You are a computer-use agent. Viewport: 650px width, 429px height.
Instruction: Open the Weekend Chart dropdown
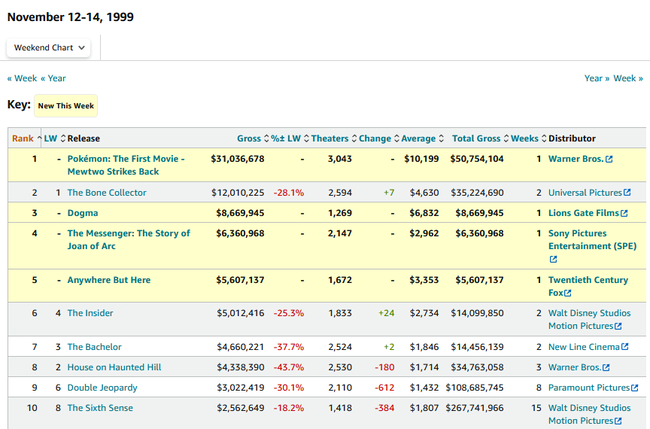click(x=49, y=48)
